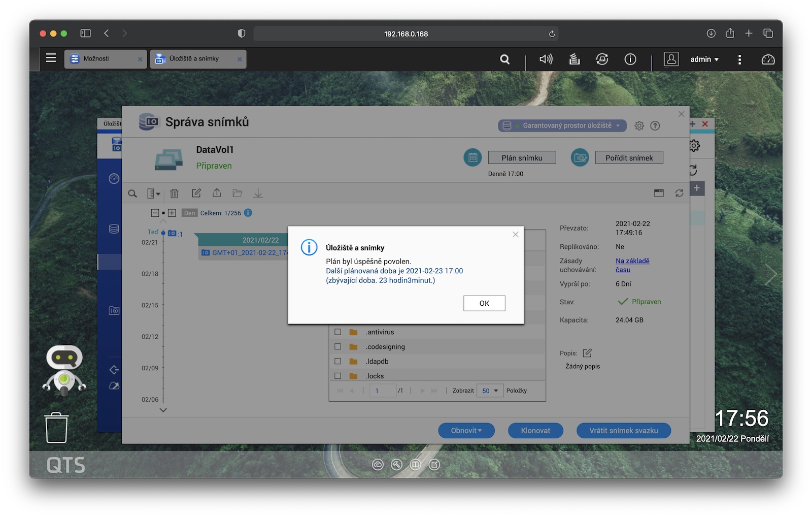Viewport: 812px width, 517px height.
Task: Switch to the Možnosti tab
Action: pos(106,59)
